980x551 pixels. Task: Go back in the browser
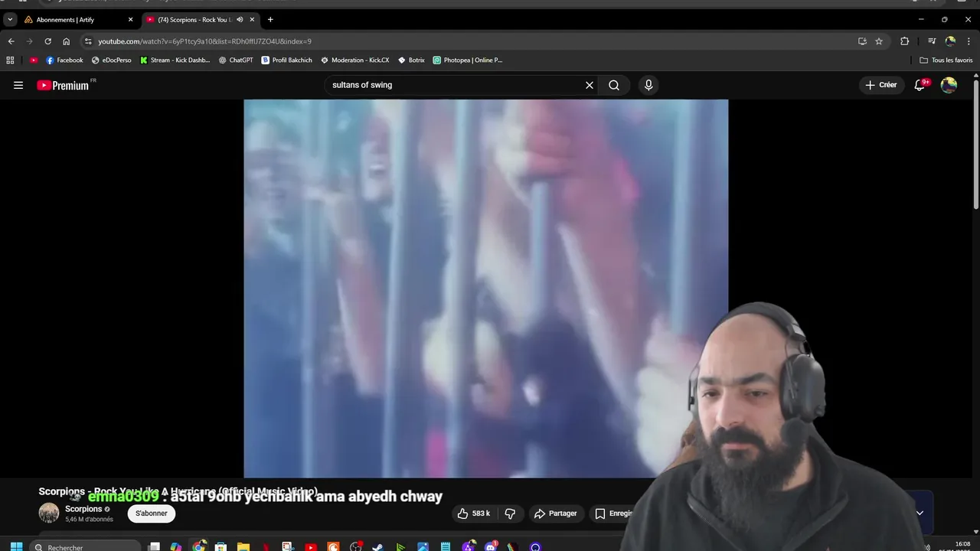coord(11,41)
